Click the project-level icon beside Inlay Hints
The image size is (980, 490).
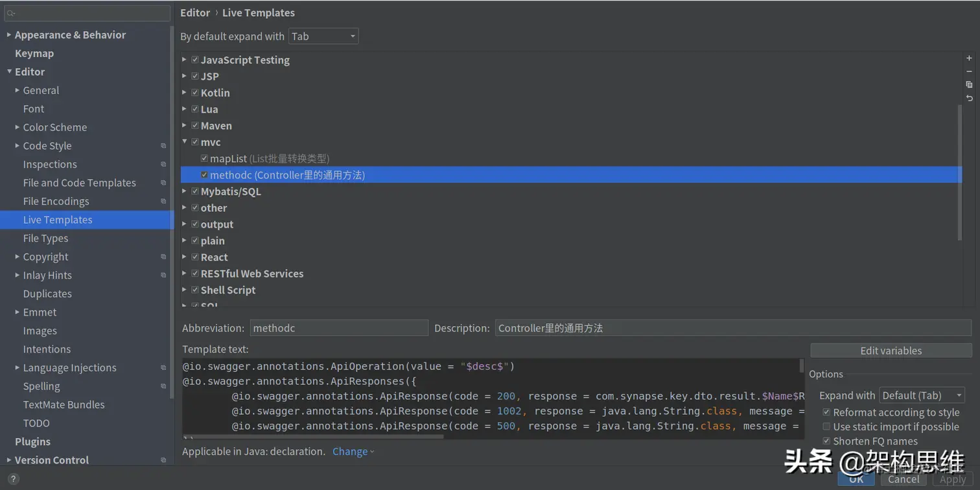click(163, 275)
